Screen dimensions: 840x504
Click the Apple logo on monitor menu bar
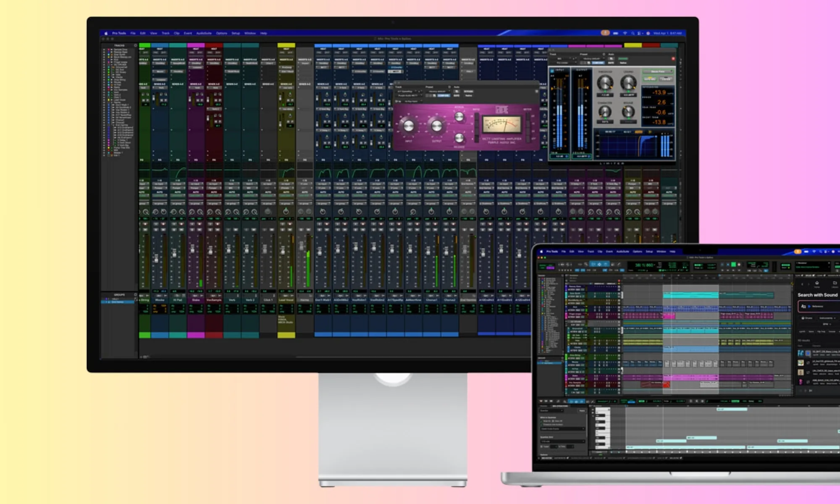tap(106, 33)
